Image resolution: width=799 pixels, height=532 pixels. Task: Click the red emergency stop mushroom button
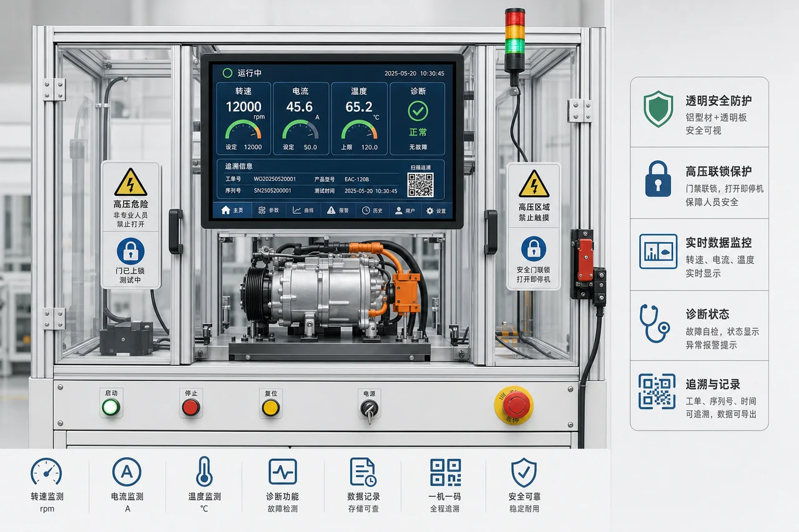pyautogui.click(x=514, y=405)
